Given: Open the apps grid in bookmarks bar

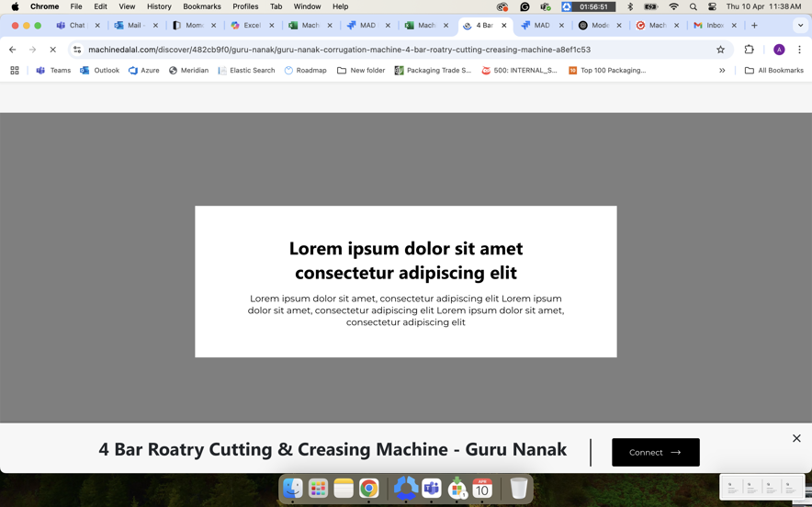Looking at the screenshot, I should coord(15,71).
